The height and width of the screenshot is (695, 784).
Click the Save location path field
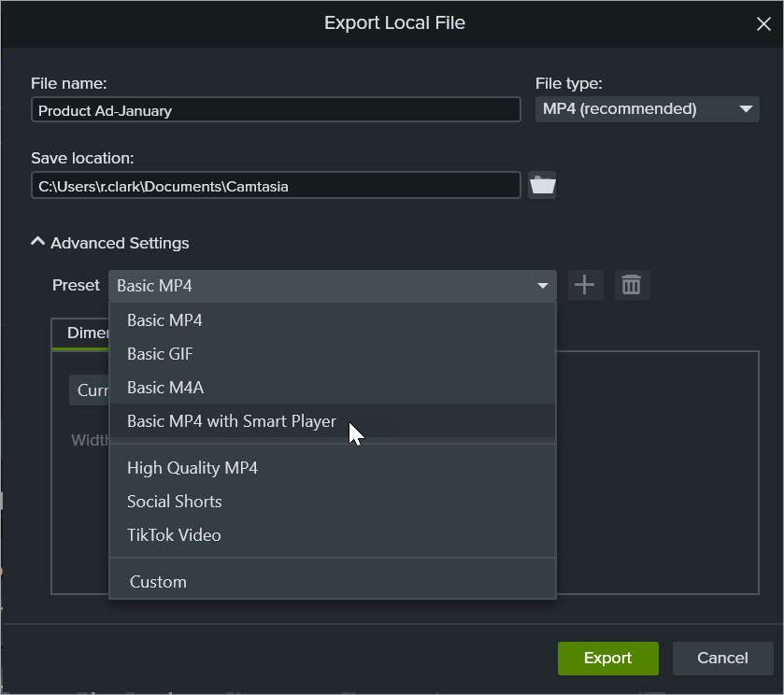point(276,186)
